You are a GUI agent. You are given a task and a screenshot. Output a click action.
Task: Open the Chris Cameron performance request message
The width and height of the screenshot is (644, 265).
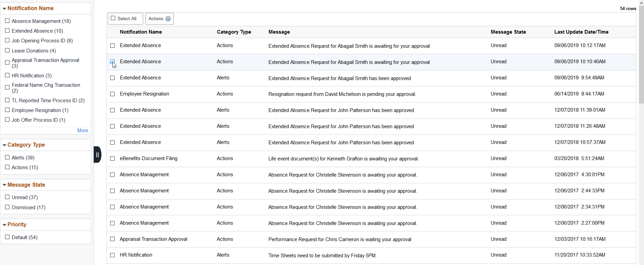[x=340, y=239]
